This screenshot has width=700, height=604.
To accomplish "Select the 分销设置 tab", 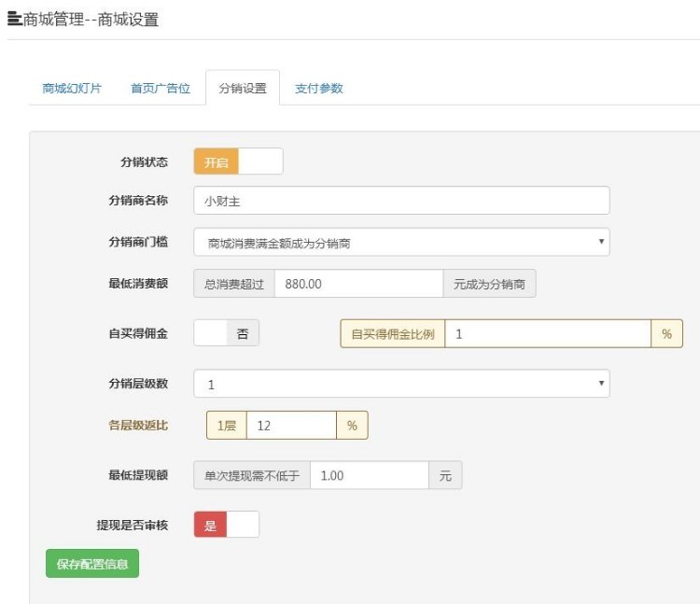I will [243, 89].
